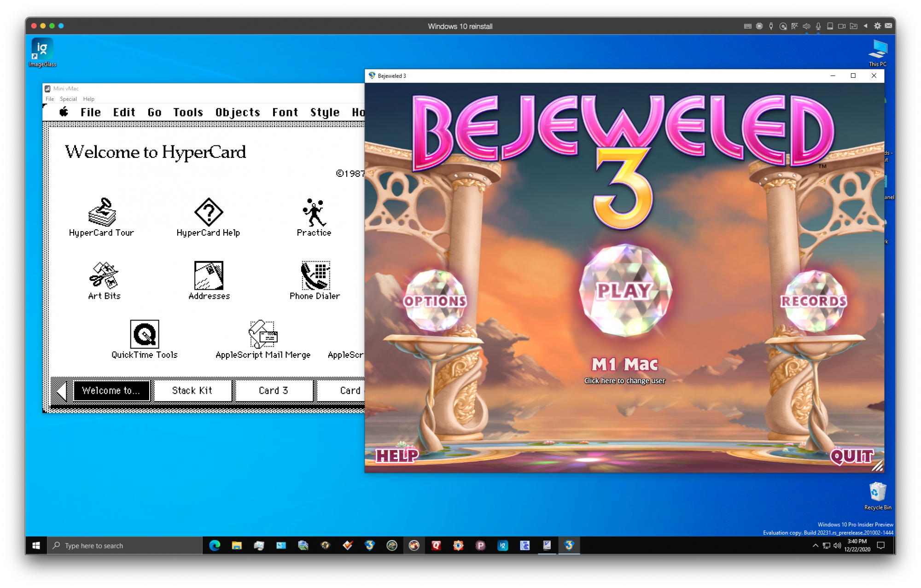Open VM settings gear icon
The height and width of the screenshot is (588, 921).
pyautogui.click(x=878, y=26)
